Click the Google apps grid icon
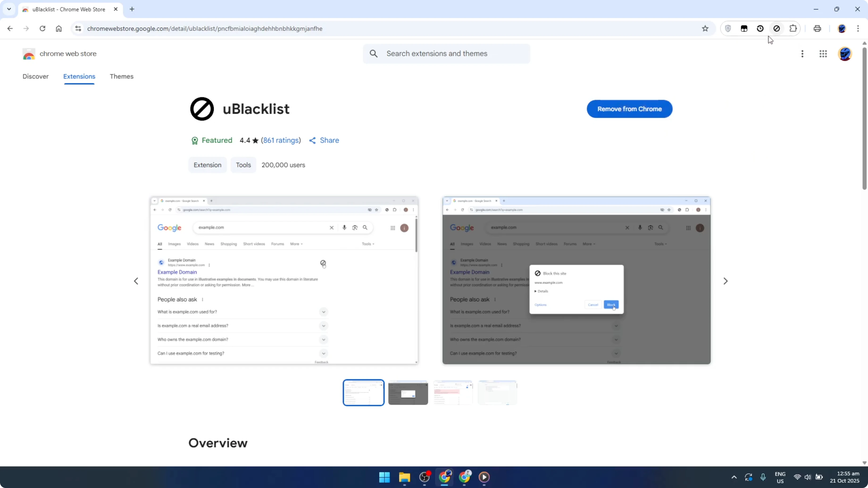 click(x=823, y=54)
